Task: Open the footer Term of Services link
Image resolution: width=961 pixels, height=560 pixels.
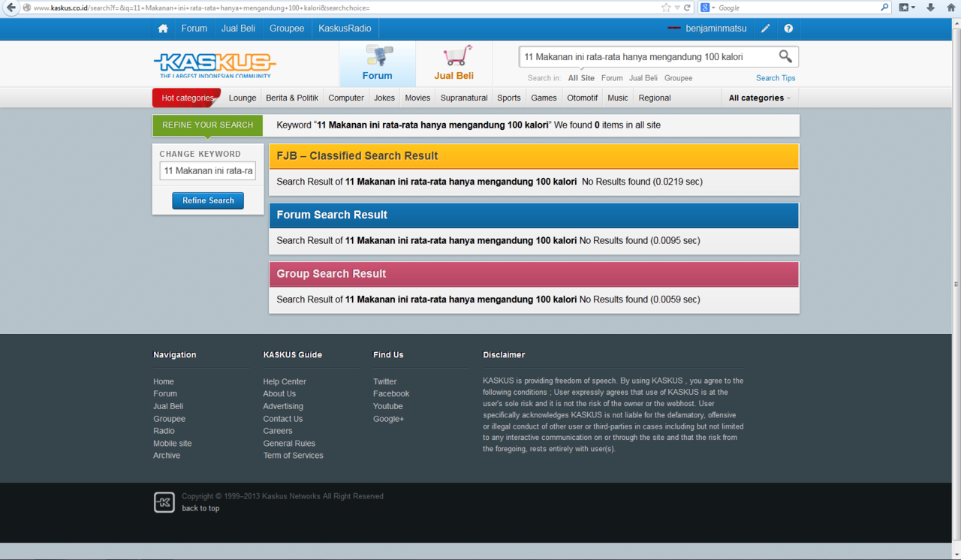Action: coord(294,456)
